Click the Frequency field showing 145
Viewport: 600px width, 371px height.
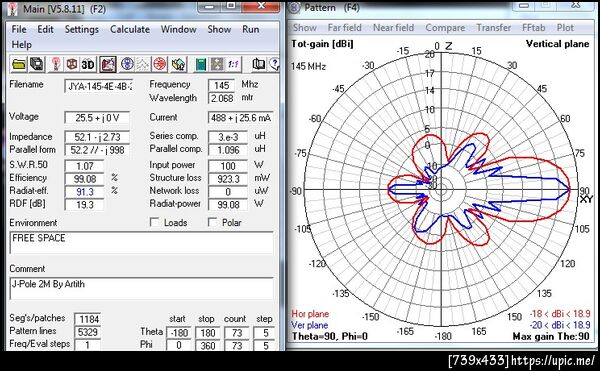coord(222,85)
